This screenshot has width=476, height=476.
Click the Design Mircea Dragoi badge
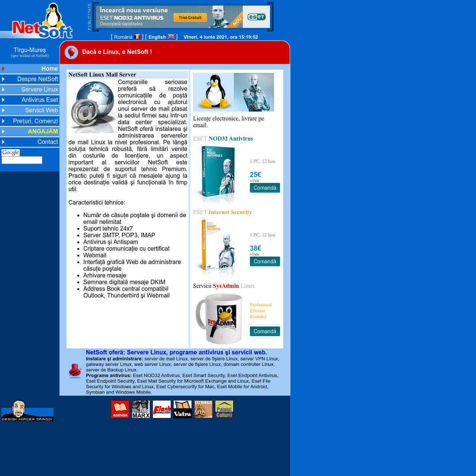pyautogui.click(x=28, y=411)
